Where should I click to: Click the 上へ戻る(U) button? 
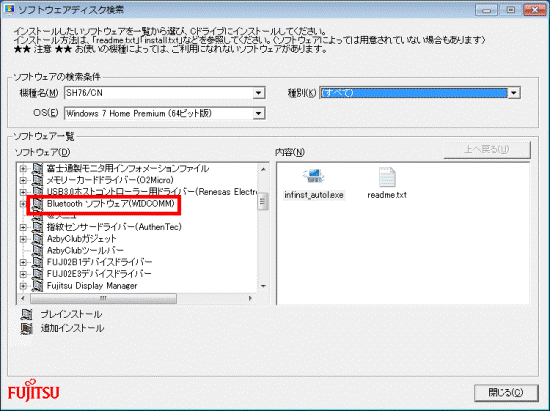tap(487, 150)
